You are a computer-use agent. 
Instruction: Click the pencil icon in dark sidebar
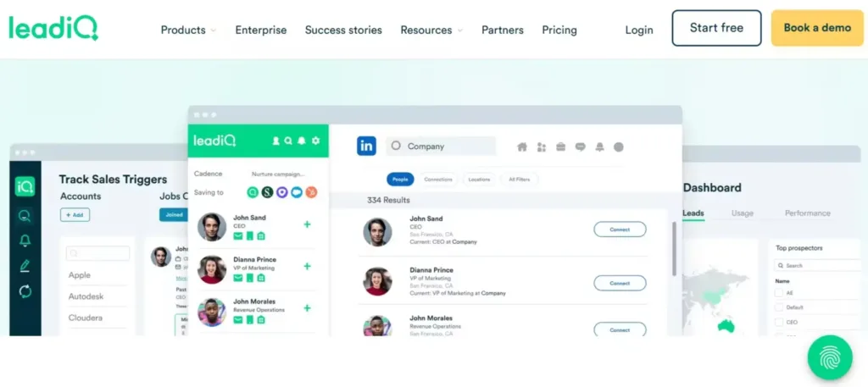point(25,266)
